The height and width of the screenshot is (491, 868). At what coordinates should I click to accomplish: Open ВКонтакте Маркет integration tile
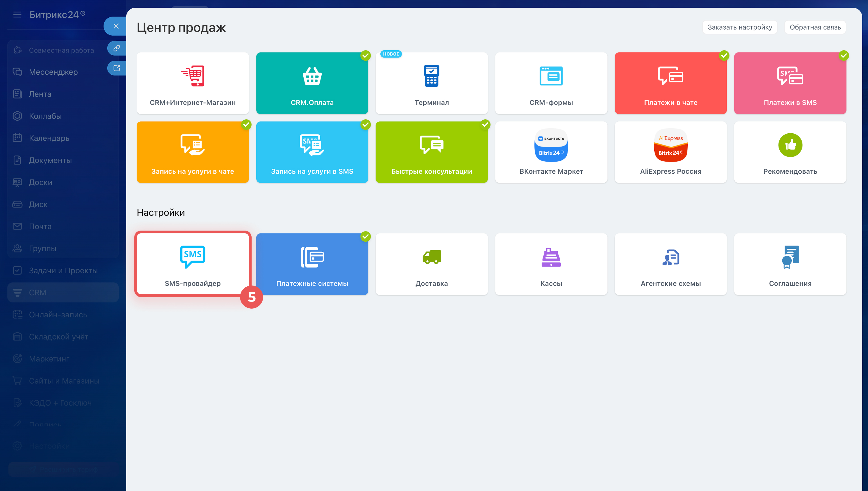point(551,152)
